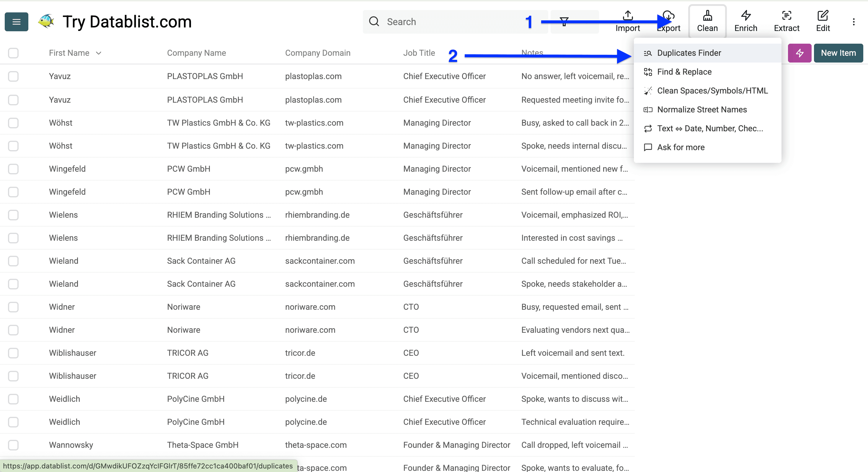Open the three-dot overflow menu
This screenshot has height=472, width=868.
click(854, 22)
